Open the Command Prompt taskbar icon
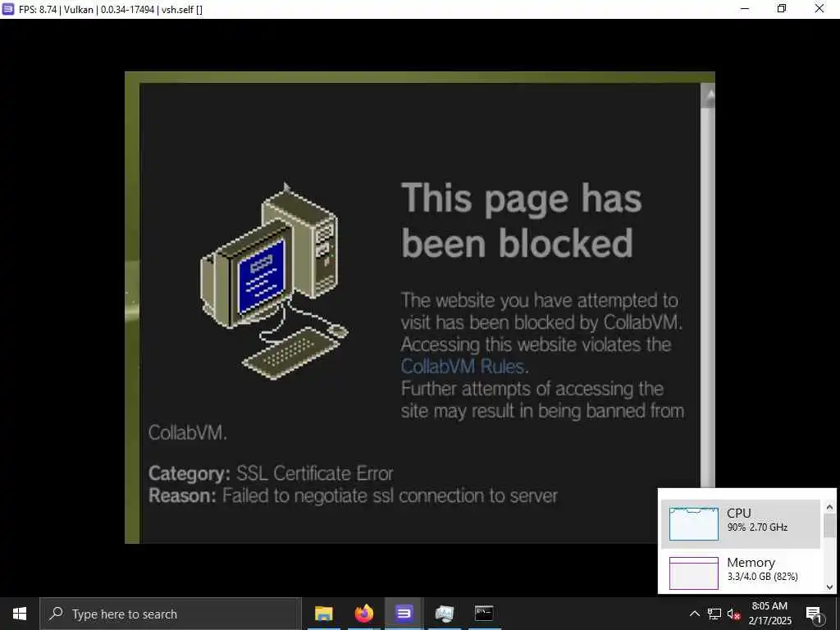 tap(484, 614)
